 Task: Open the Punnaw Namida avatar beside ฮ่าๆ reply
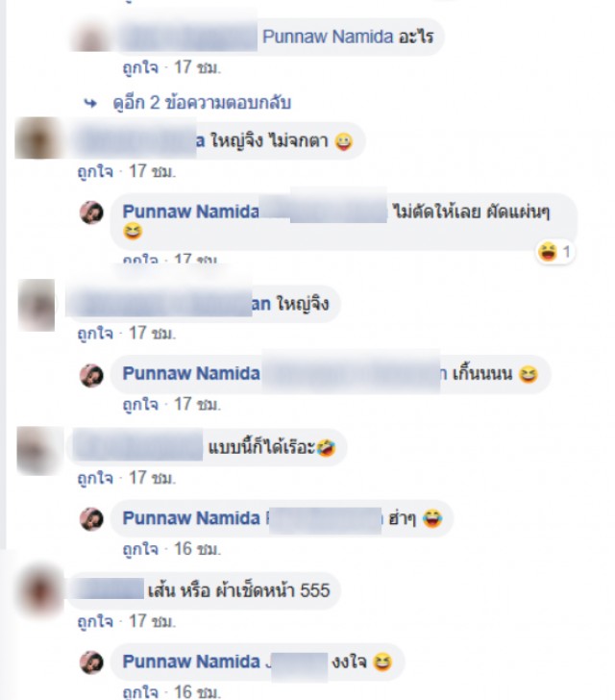[x=91, y=519]
